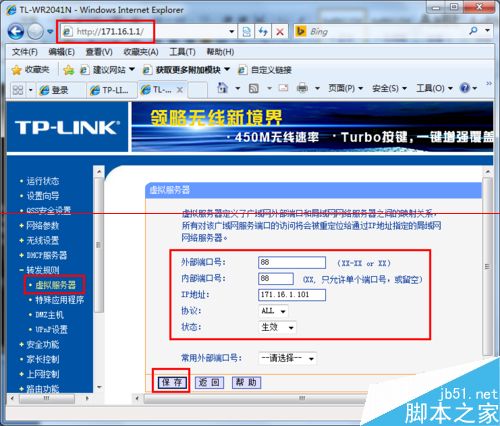
Task: Expand 安全功能 in the sidebar
Action: (43, 344)
